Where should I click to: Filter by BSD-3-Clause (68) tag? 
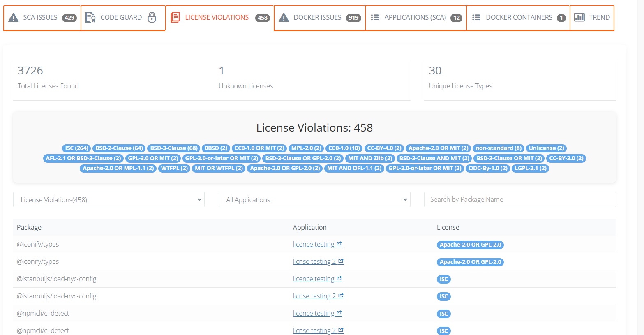(x=174, y=148)
